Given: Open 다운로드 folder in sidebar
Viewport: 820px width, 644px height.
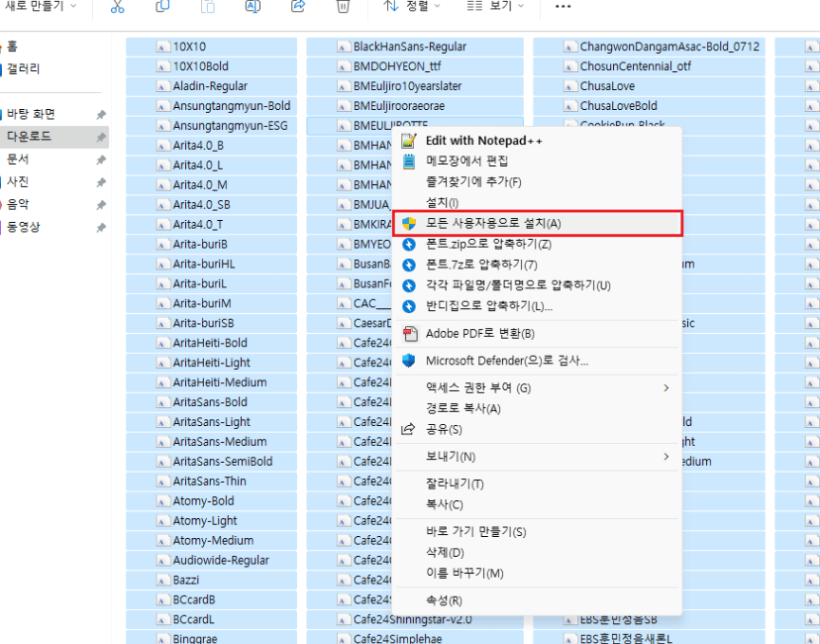Looking at the screenshot, I should point(54,137).
